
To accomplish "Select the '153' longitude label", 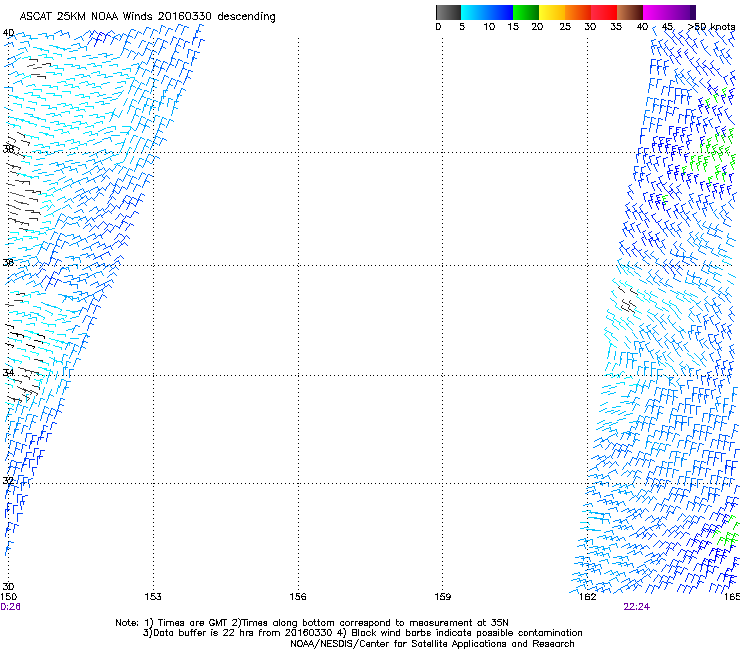I will (x=153, y=597).
